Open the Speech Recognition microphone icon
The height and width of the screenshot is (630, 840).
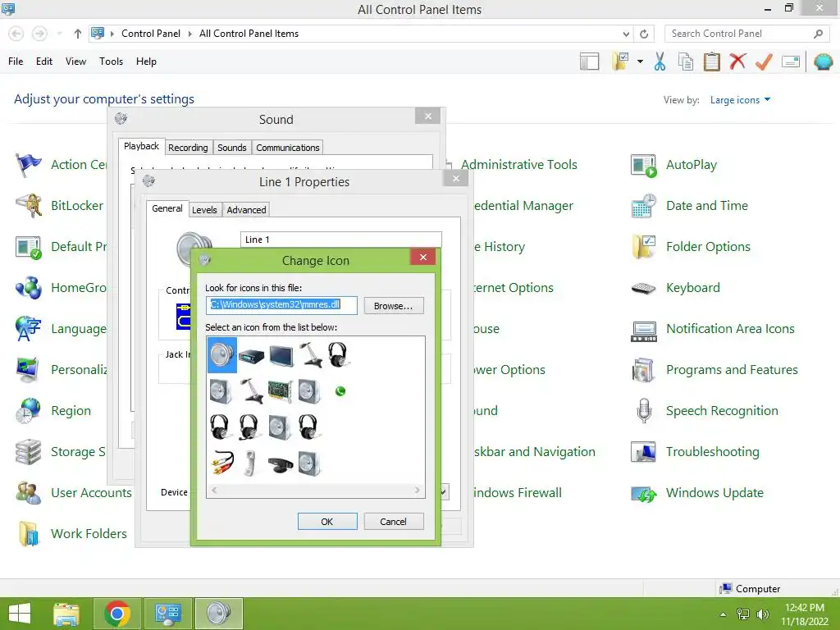tap(644, 411)
